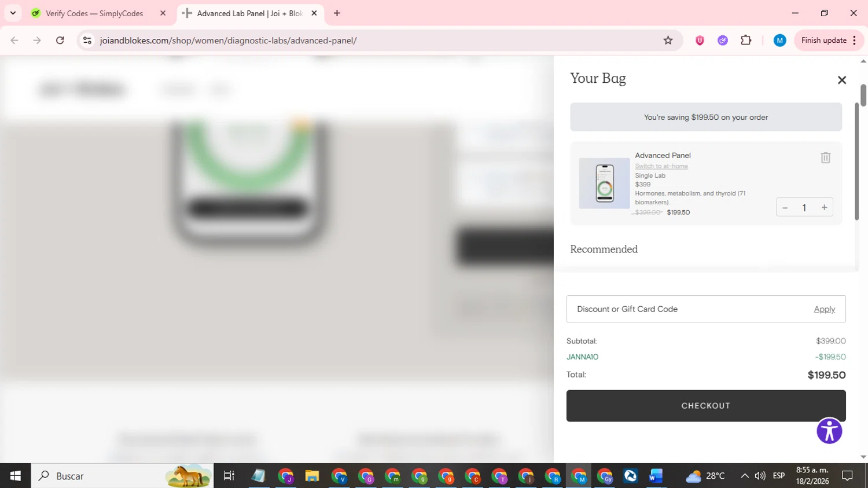Screen dimensions: 868x488
Task: Switch to the Verify Codes SimplyCodes tab
Action: [x=94, y=13]
